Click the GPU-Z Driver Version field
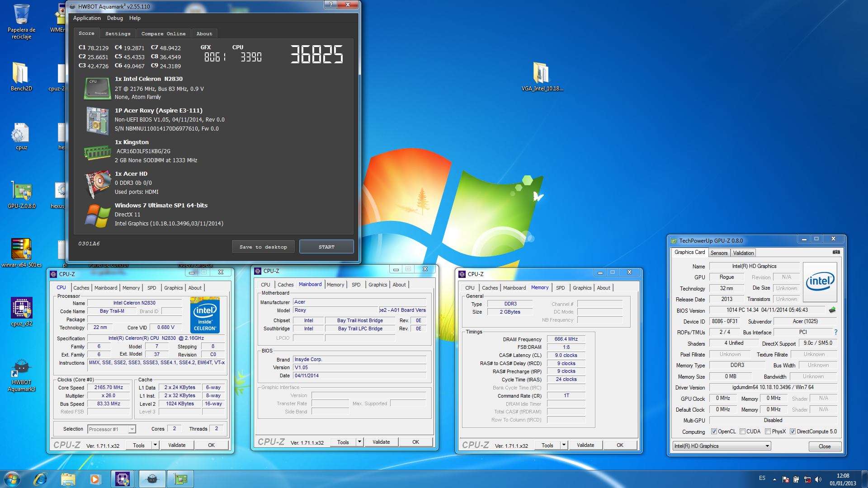The height and width of the screenshot is (488, 868). [x=773, y=387]
